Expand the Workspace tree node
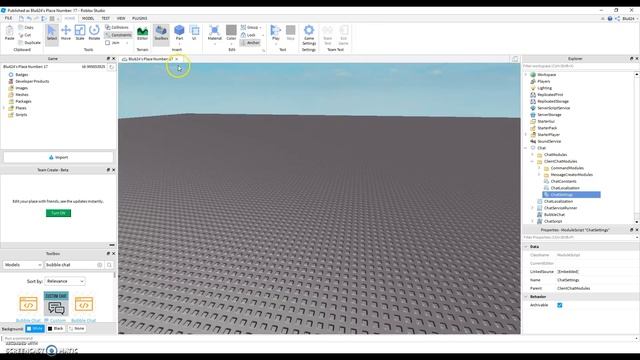Image resolution: width=640 pixels, height=360 pixels. (x=526, y=75)
